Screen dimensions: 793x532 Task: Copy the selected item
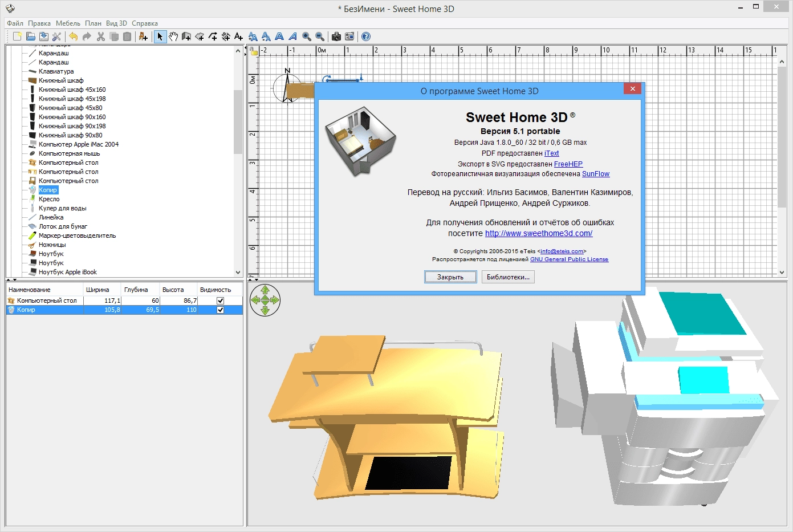pos(114,36)
